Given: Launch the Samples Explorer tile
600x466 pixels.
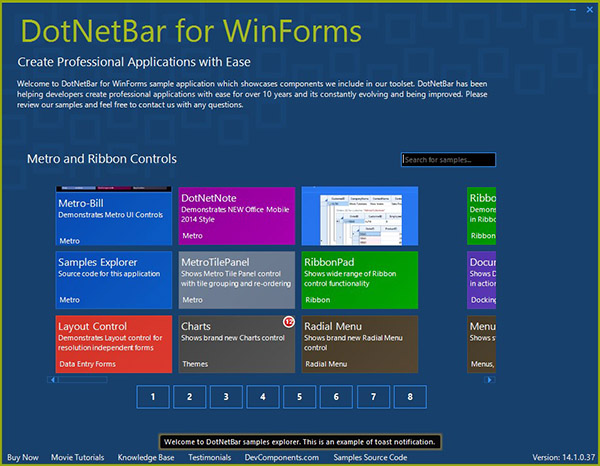Looking at the screenshot, I should click(114, 280).
